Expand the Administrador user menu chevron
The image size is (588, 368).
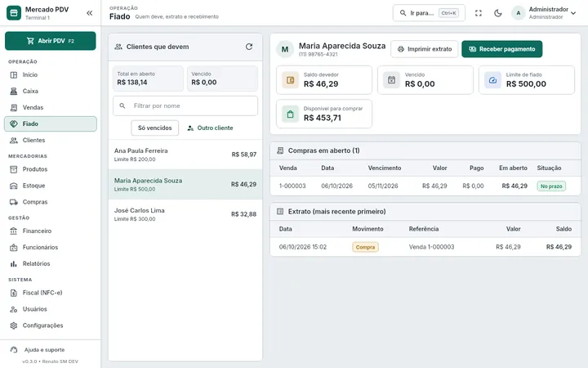tap(573, 13)
